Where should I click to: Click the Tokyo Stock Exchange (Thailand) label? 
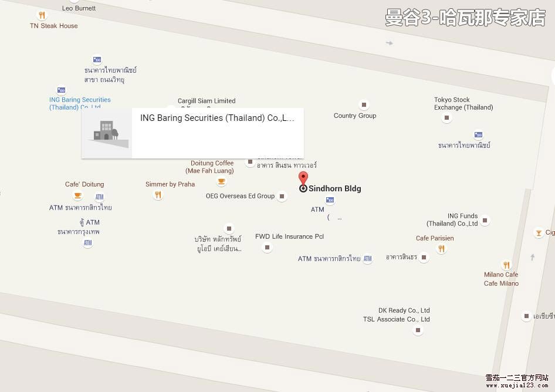pos(463,103)
